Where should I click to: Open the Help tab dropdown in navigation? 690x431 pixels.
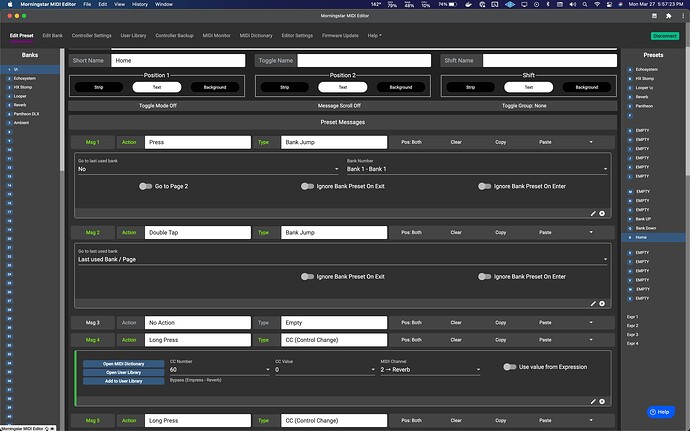pyautogui.click(x=374, y=36)
